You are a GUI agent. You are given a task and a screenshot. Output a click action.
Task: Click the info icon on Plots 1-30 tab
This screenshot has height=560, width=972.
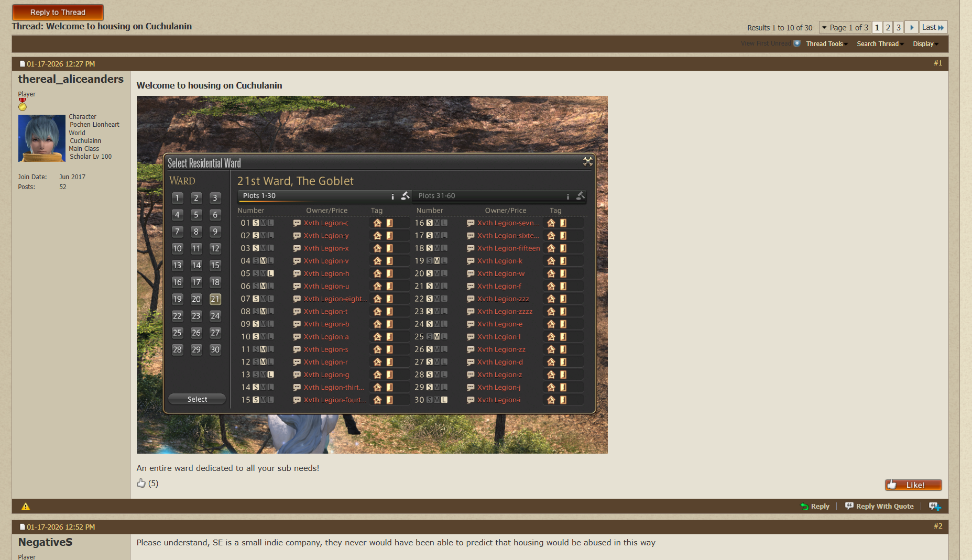point(392,196)
